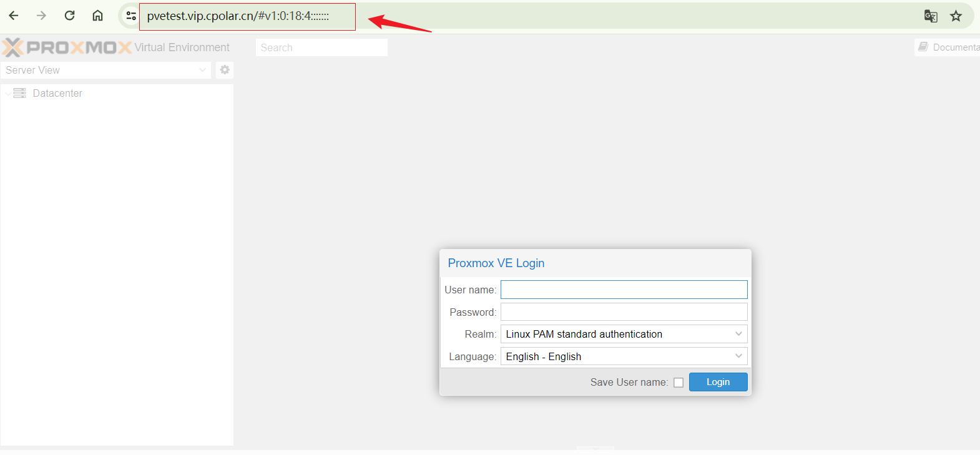Reload the page with the refresh icon
The width and height of the screenshot is (980, 455).
(x=70, y=16)
